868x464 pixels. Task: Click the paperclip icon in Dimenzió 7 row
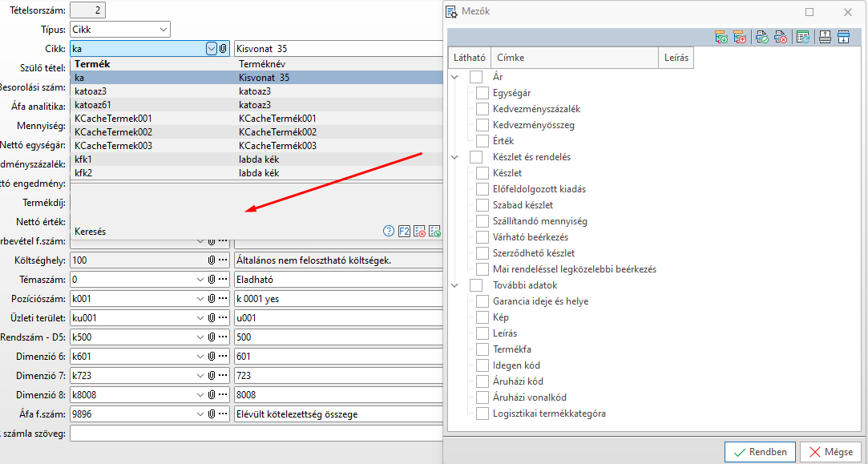point(212,375)
